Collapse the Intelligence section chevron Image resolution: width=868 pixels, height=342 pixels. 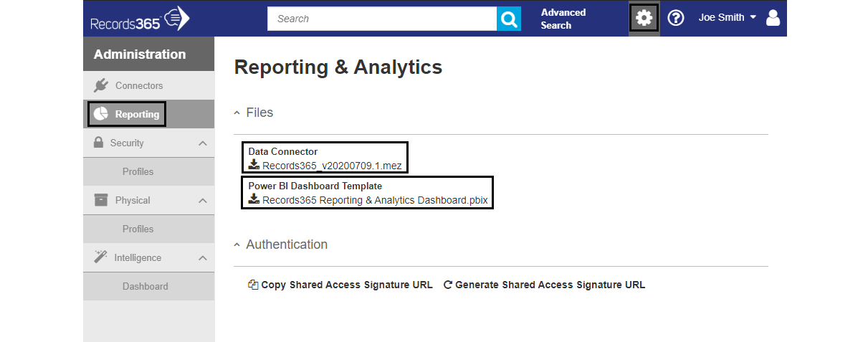(202, 258)
